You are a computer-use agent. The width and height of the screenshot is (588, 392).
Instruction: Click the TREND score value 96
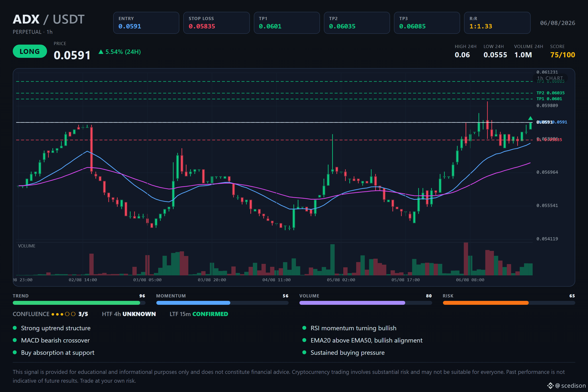tap(142, 296)
